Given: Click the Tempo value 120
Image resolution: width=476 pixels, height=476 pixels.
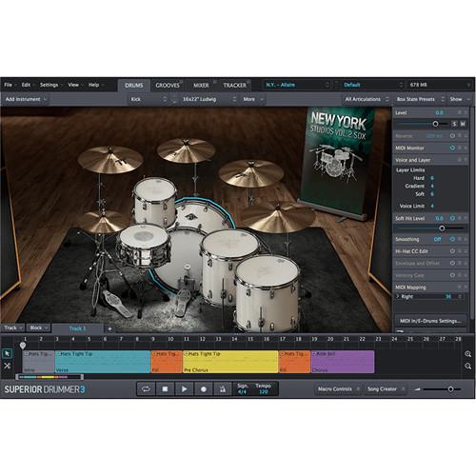Looking at the screenshot, I should click(264, 392).
